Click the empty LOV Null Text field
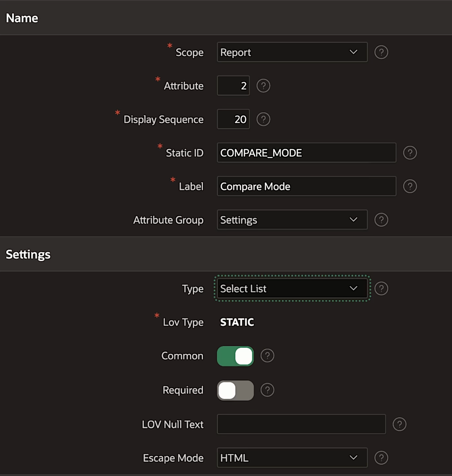 (301, 424)
